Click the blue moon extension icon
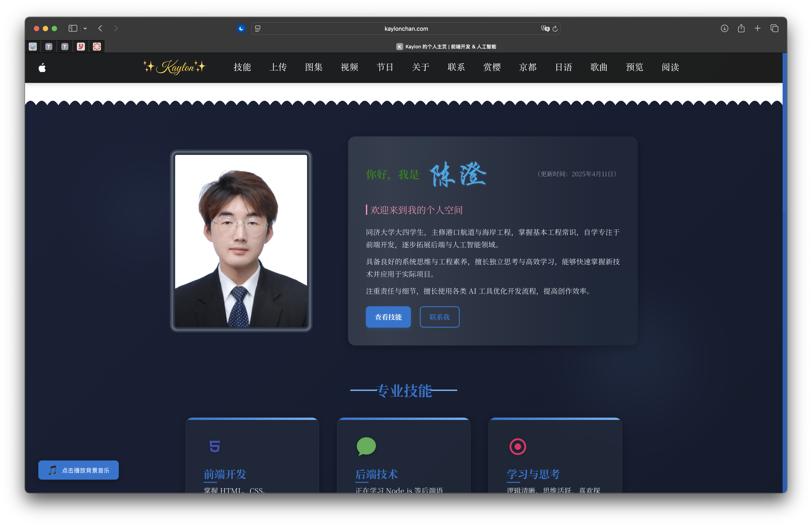Image resolution: width=812 pixels, height=526 pixels. [x=241, y=29]
